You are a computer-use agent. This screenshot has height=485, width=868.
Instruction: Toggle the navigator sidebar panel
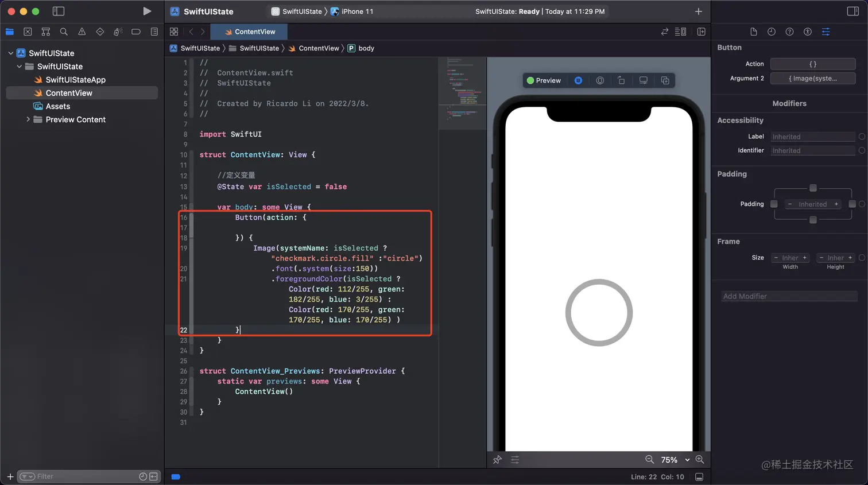(x=58, y=11)
